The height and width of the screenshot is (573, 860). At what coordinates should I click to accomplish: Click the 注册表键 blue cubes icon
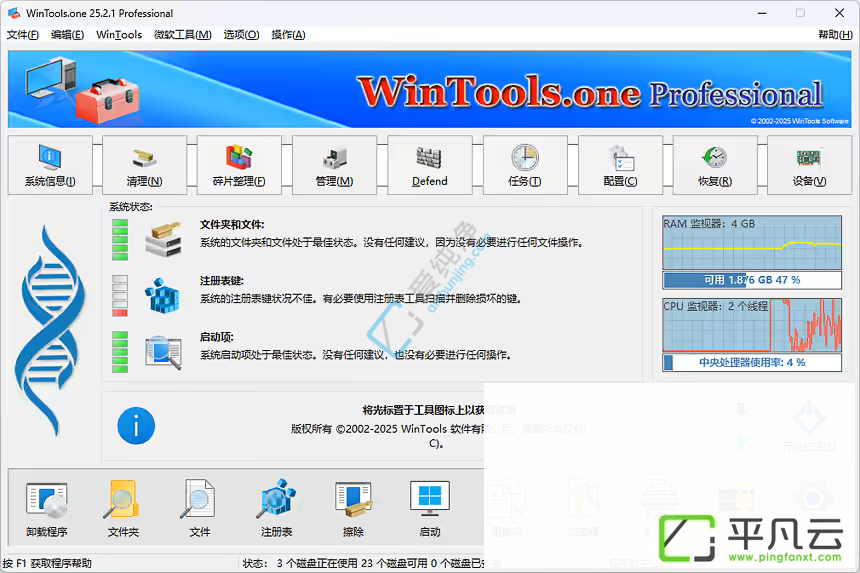tap(162, 296)
